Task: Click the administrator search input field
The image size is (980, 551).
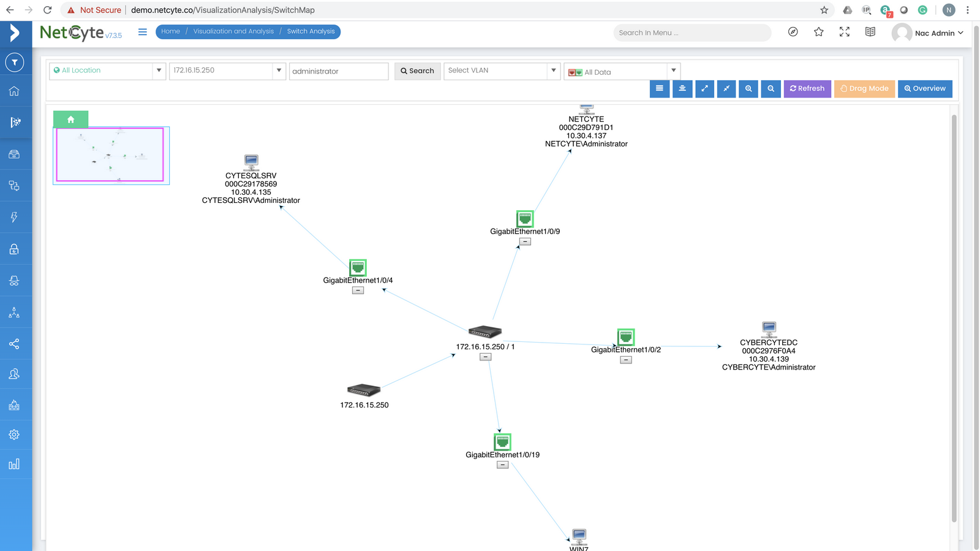Action: coord(339,72)
